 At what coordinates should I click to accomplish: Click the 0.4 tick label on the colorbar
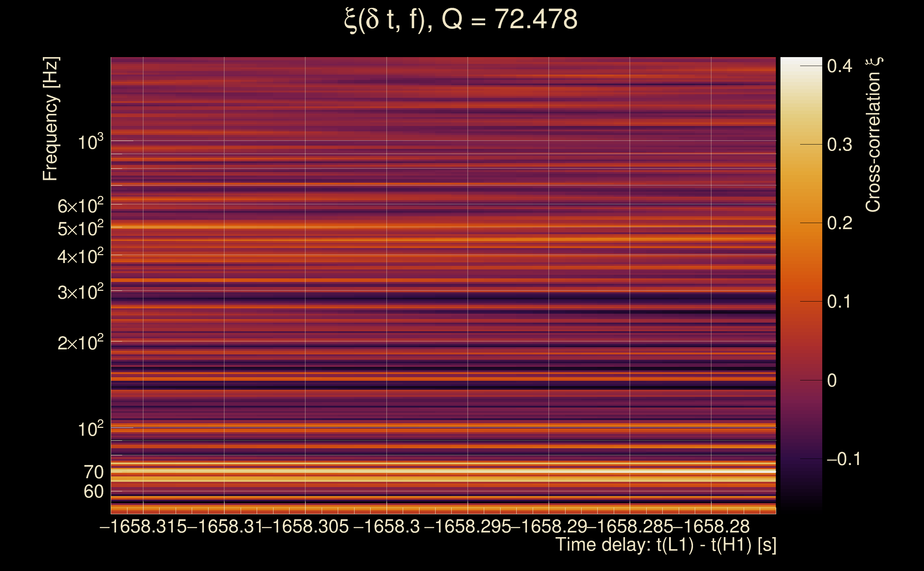point(839,66)
